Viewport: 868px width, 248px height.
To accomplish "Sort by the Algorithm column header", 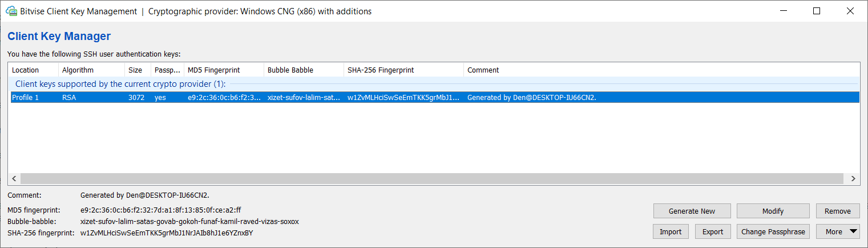I will point(91,70).
